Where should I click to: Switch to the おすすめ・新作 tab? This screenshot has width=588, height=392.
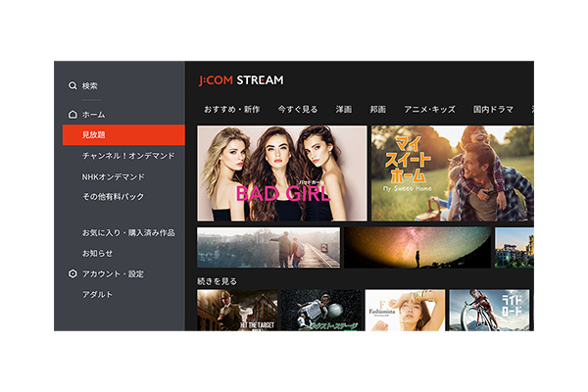click(231, 109)
